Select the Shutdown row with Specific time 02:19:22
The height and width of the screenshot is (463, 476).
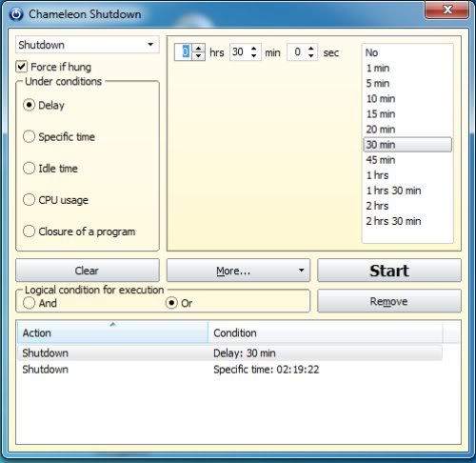pyautogui.click(x=229, y=370)
